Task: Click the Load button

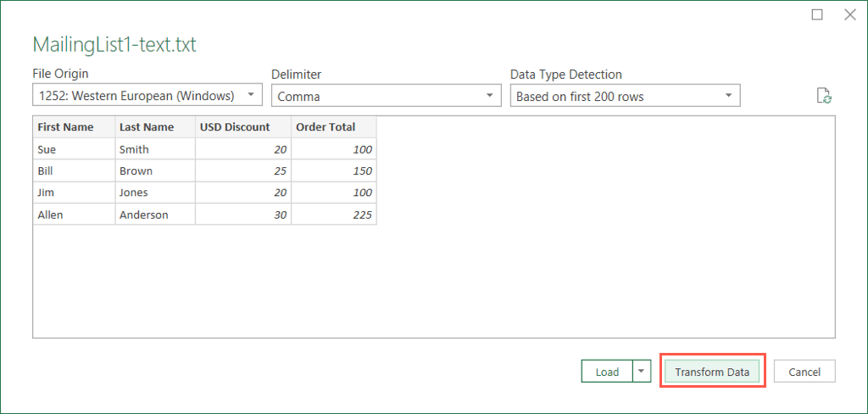Action: [x=607, y=372]
